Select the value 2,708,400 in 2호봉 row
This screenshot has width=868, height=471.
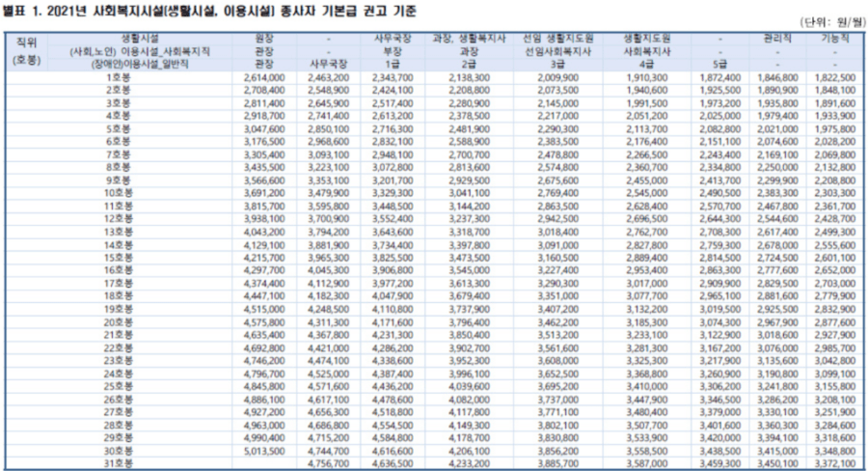[x=264, y=91]
